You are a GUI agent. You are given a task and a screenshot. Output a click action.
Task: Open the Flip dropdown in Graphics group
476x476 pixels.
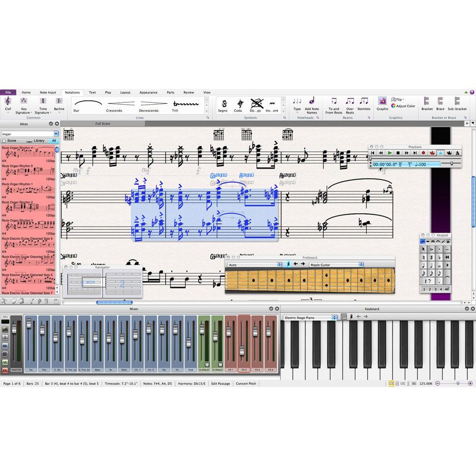point(398,99)
